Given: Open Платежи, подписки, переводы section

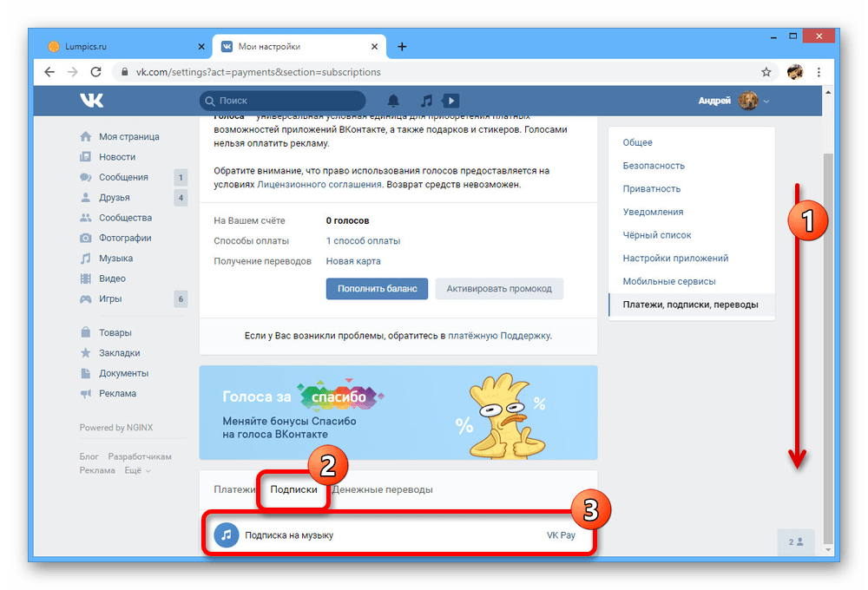Looking at the screenshot, I should (692, 305).
